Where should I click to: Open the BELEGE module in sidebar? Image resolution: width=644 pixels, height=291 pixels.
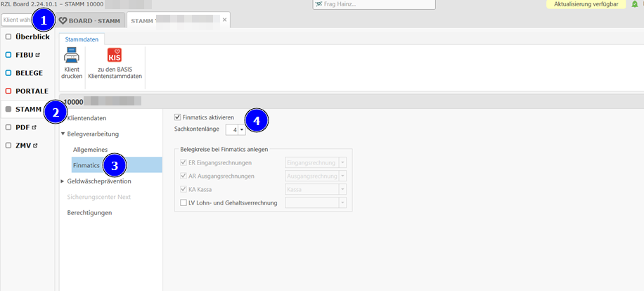coord(28,72)
